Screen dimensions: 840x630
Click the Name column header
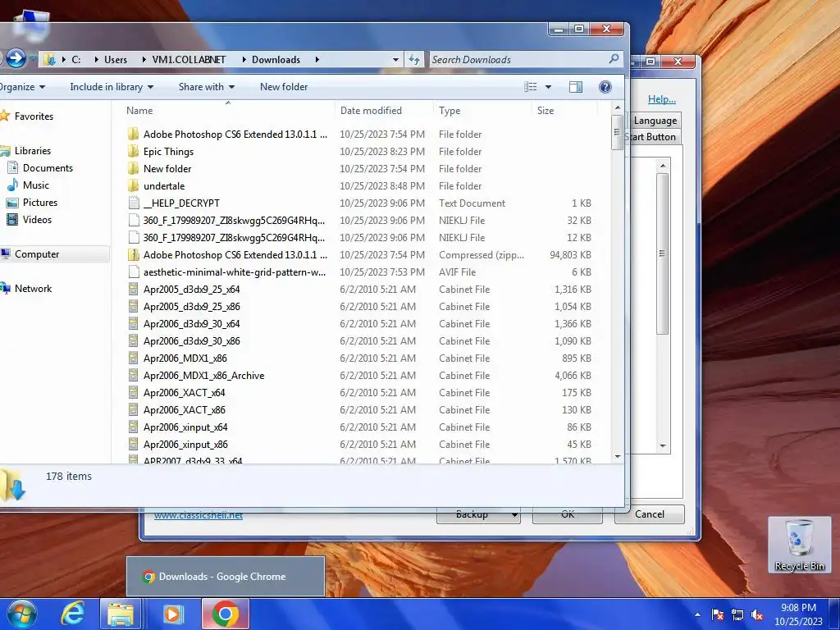pos(139,111)
